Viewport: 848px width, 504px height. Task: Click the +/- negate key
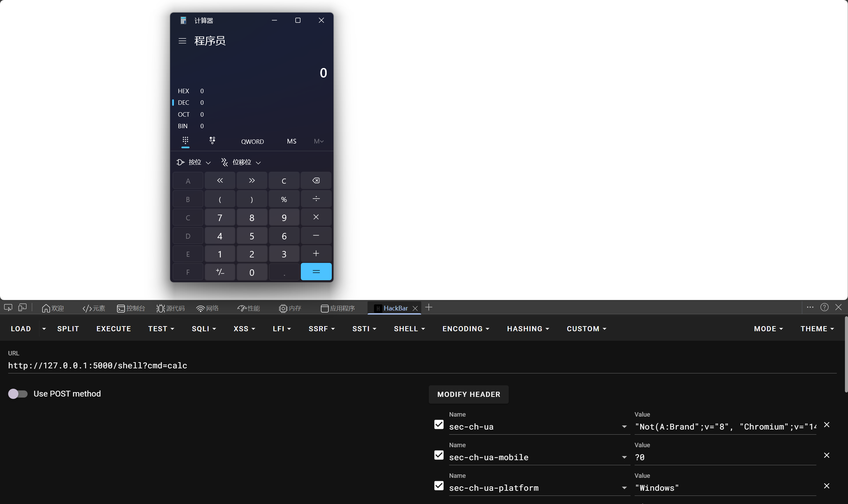220,272
